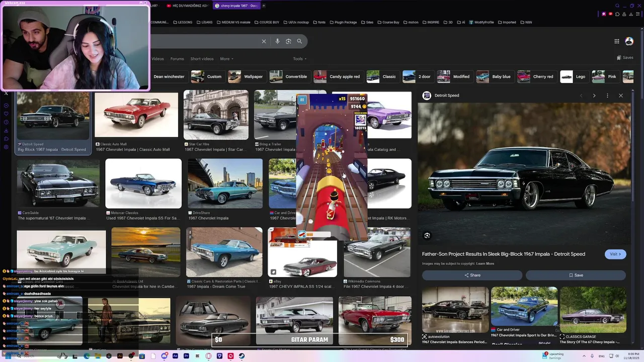
Task: Open Discord from the taskbar
Action: pyautogui.click(x=164, y=356)
